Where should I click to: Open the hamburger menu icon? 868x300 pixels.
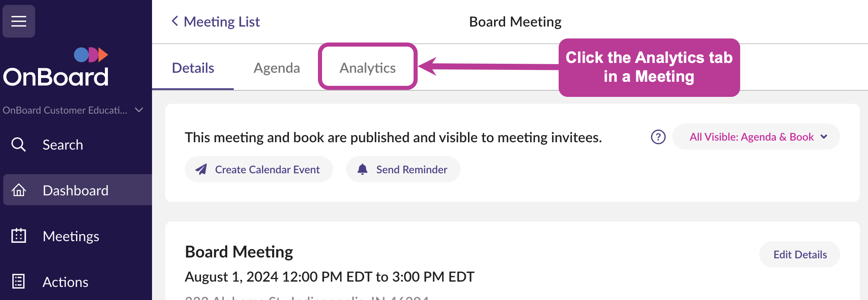coord(19,21)
